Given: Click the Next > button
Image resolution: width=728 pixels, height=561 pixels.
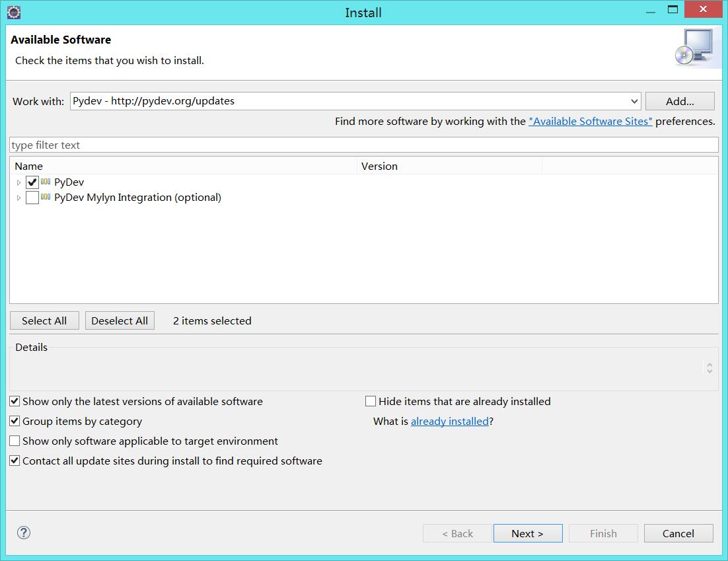Looking at the screenshot, I should 528,534.
